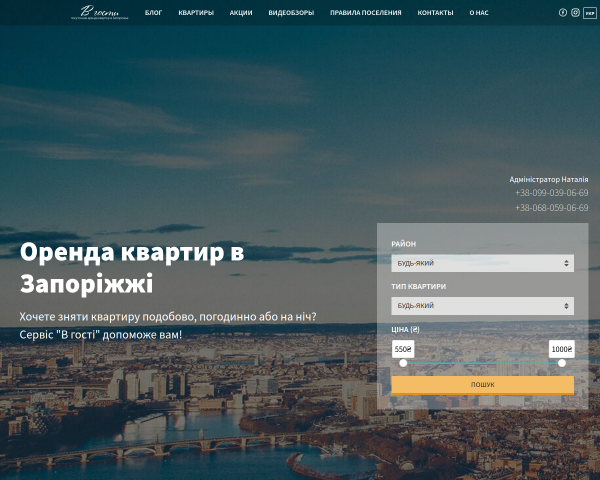Open the БЛОГ menu item
This screenshot has width=600, height=480.
pyautogui.click(x=153, y=13)
